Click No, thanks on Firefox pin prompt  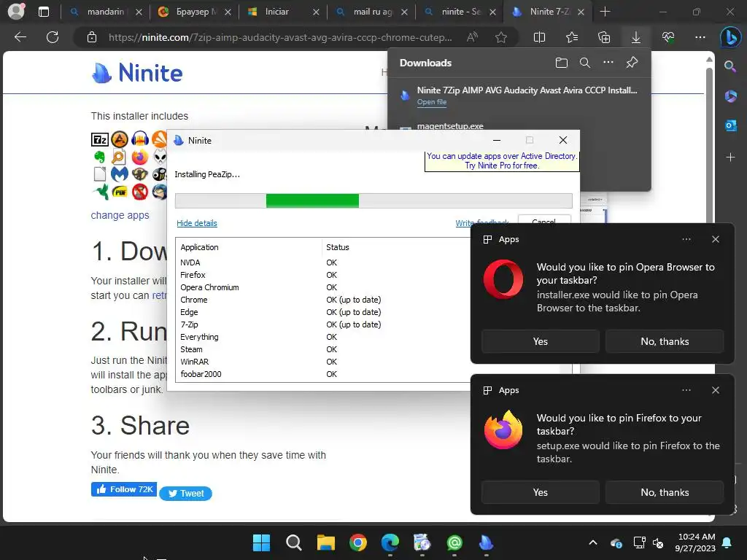[x=665, y=492]
